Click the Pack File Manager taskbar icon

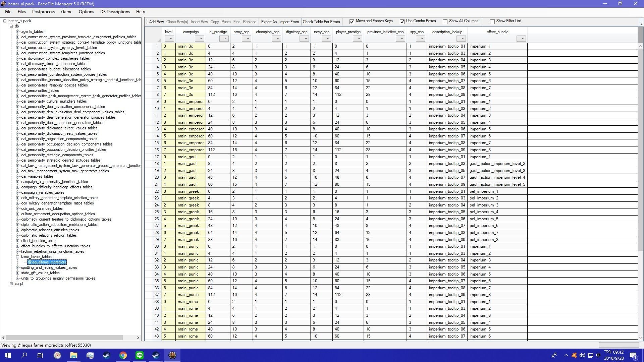172,355
